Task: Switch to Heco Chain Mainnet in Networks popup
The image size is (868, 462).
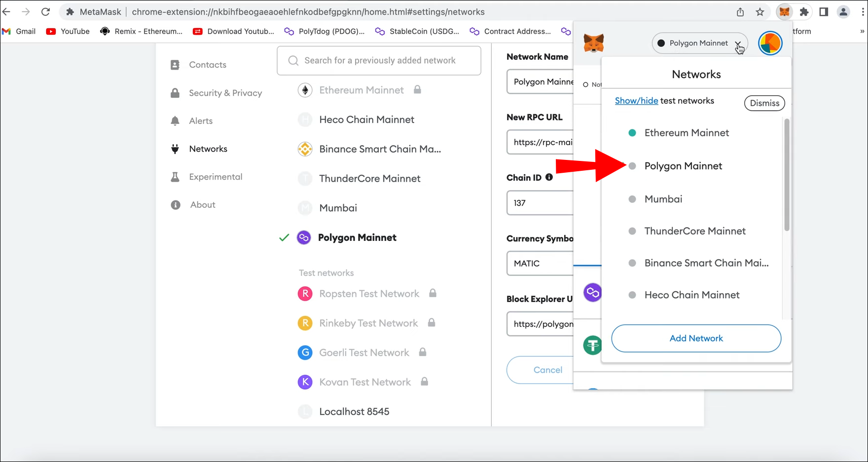Action: click(x=692, y=295)
